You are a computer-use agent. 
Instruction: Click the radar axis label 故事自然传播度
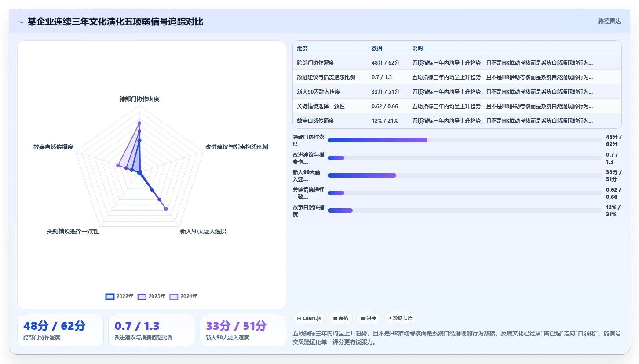click(x=53, y=147)
